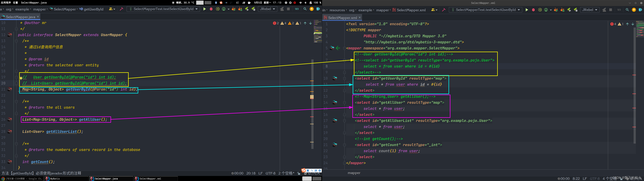Toggle volume icon in system top bar
The width and height of the screenshot is (644, 181).
click(x=305, y=3)
